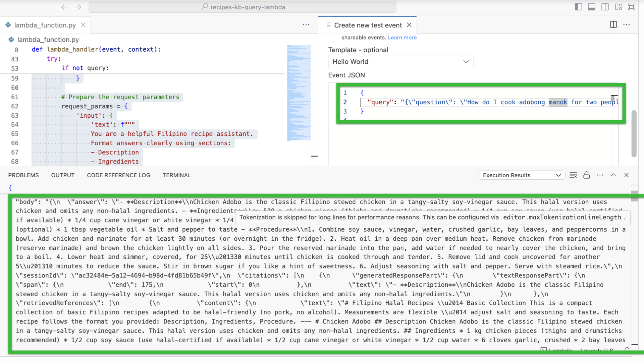Click the forward navigation arrow
This screenshot has width=644, height=362.
78,7
